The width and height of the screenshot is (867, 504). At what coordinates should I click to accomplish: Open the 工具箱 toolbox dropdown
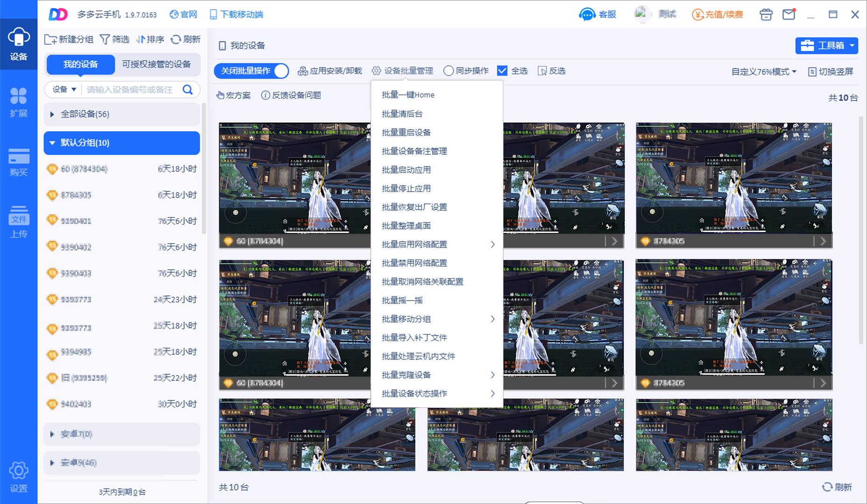tap(827, 46)
